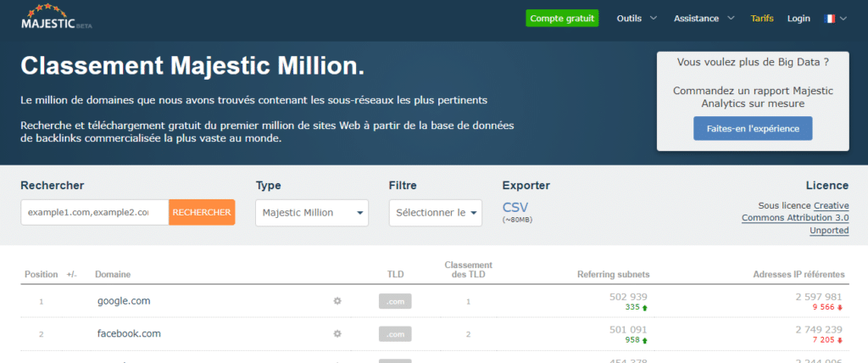Open the Tarifs page
Image resolution: width=868 pixels, height=363 pixels.
tap(762, 19)
